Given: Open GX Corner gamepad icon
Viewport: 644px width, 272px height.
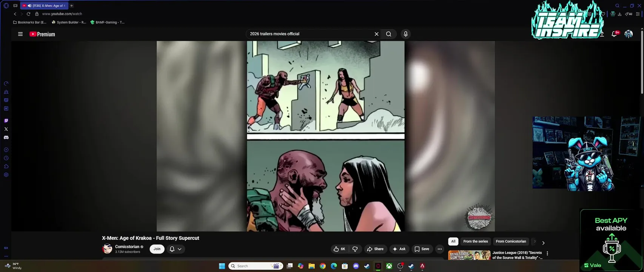Looking at the screenshot, I should click(15, 6).
